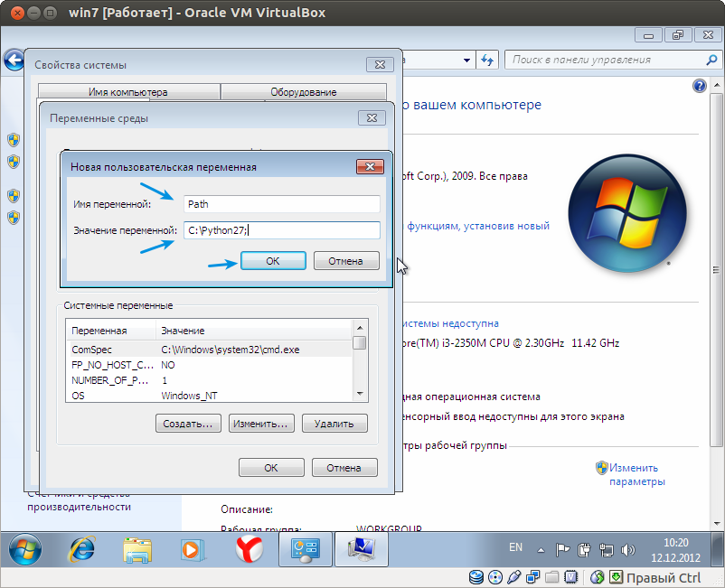
Task: Open Windows Explorer folder icon in taskbar
Action: 137,550
